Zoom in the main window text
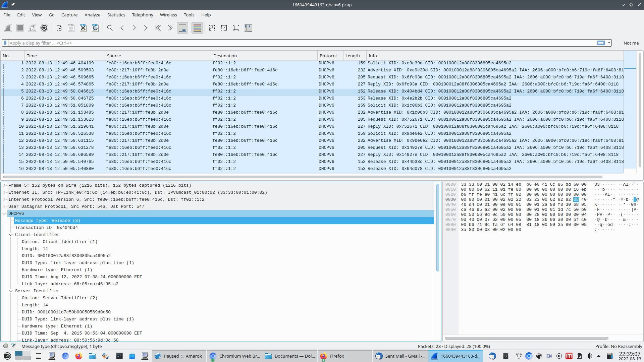 (x=212, y=28)
